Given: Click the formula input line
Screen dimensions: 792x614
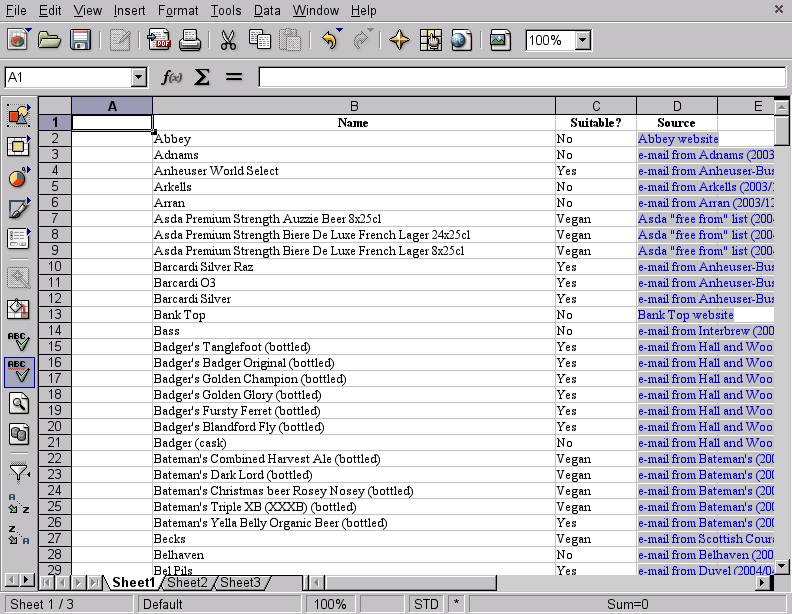Looking at the screenshot, I should click(522, 77).
